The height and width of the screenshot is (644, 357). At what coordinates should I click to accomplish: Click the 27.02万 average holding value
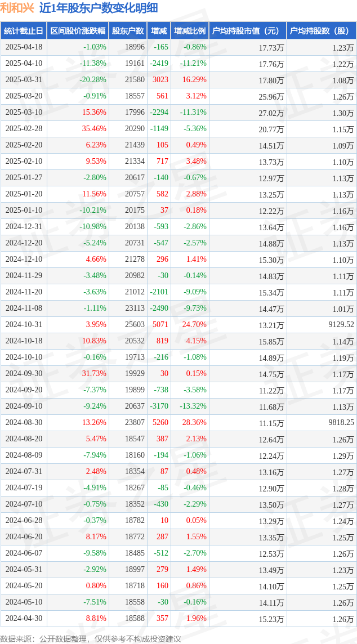[248, 113]
